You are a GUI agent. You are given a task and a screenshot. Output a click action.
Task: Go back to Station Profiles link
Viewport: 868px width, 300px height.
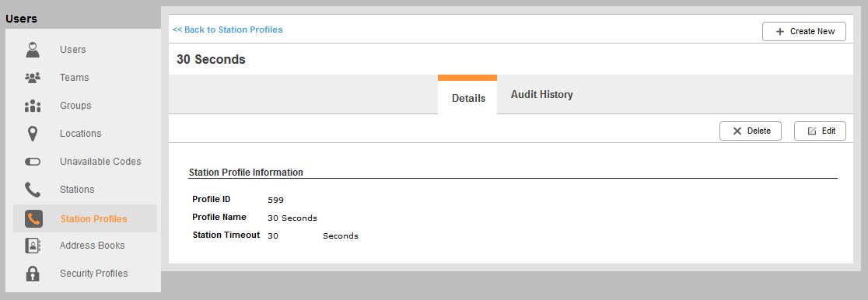tap(228, 30)
